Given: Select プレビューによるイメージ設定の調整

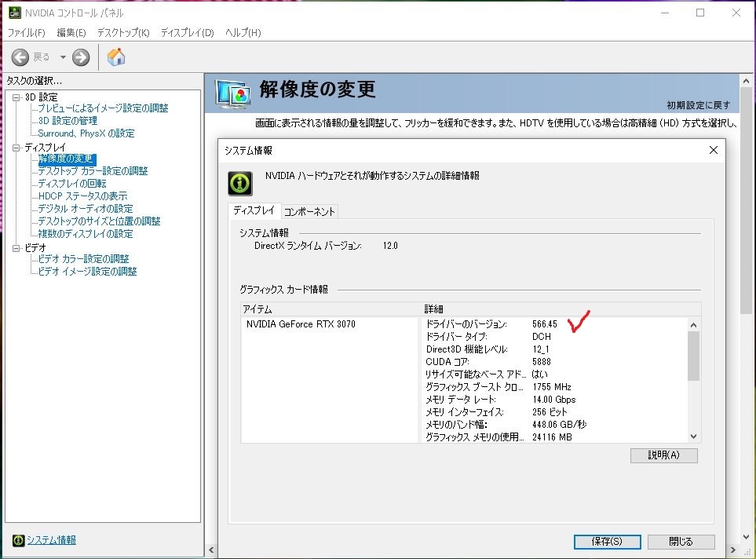Looking at the screenshot, I should coord(103,108).
